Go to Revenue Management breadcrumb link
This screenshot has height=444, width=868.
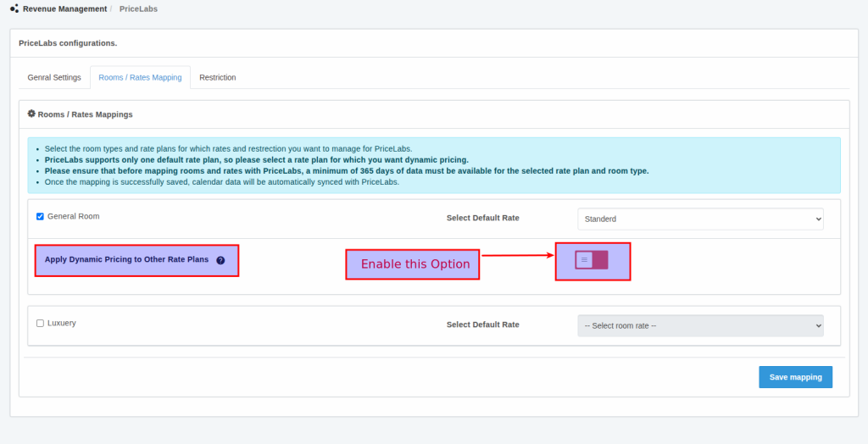click(x=64, y=8)
